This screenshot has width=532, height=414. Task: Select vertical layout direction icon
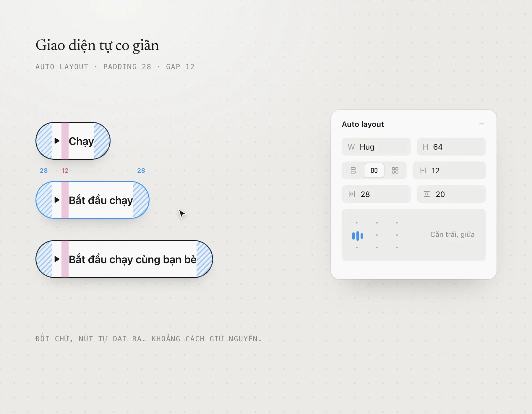coord(353,170)
